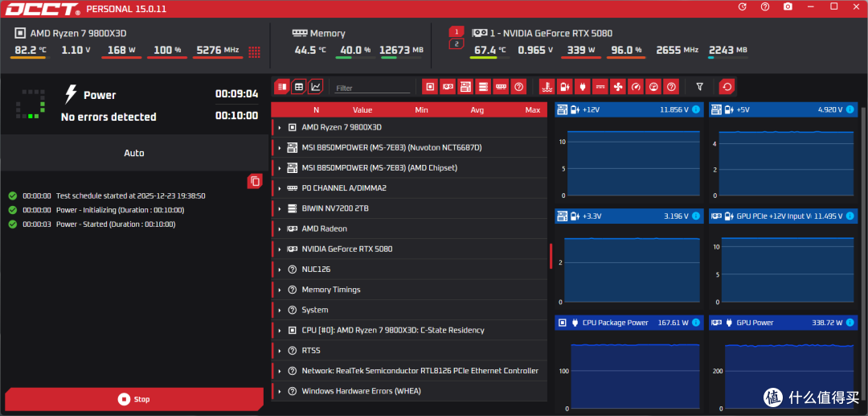Toggle other sensor types filter after load gauge
Screen dimensions: 868x416
[671, 86]
